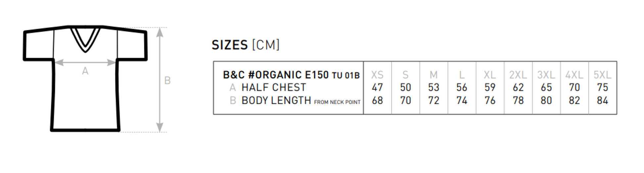Screen dimensions: 644x173
Task: Click the letter B beside the diagram
Action: 167,81
